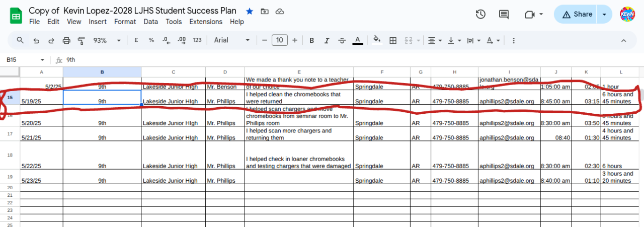Open the File menu
Screen dimensions: 644x227
pos(34,22)
